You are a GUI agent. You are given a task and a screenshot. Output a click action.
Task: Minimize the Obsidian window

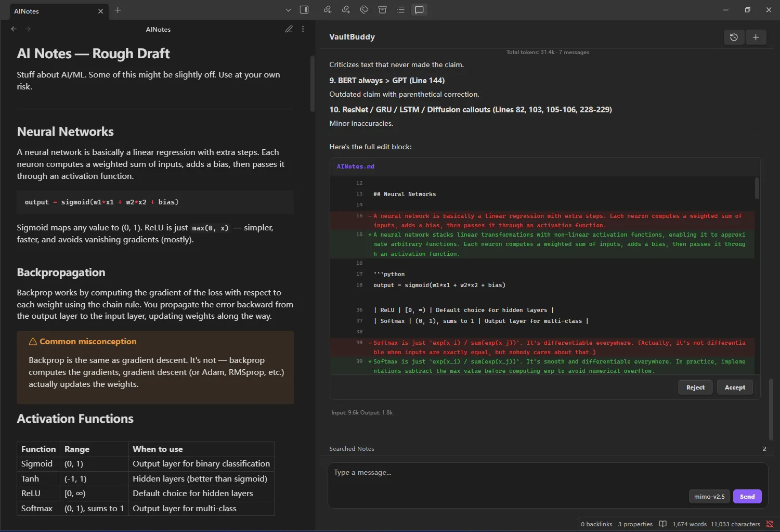(725, 10)
